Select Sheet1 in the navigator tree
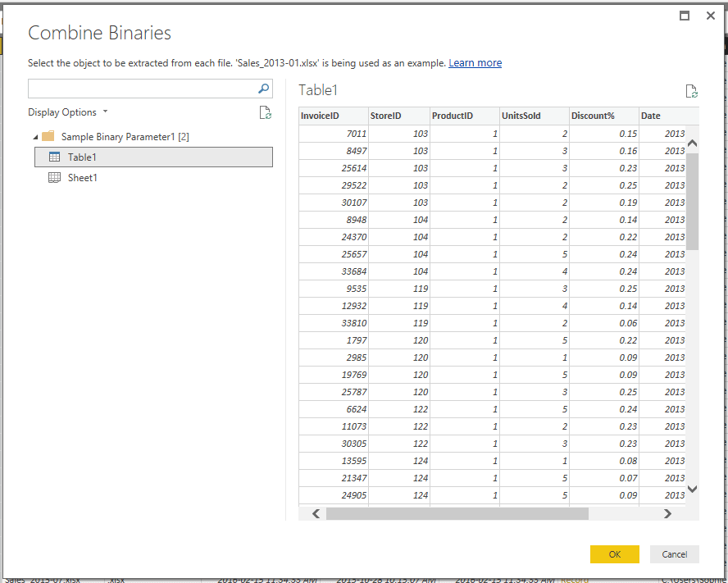Image resolution: width=728 pixels, height=583 pixels. 82,178
